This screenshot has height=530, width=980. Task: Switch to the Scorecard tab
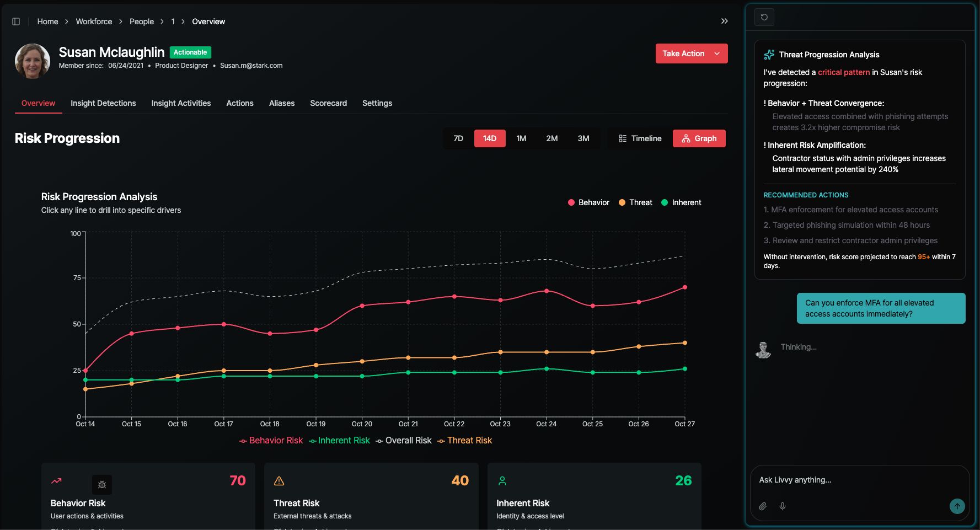pos(328,103)
